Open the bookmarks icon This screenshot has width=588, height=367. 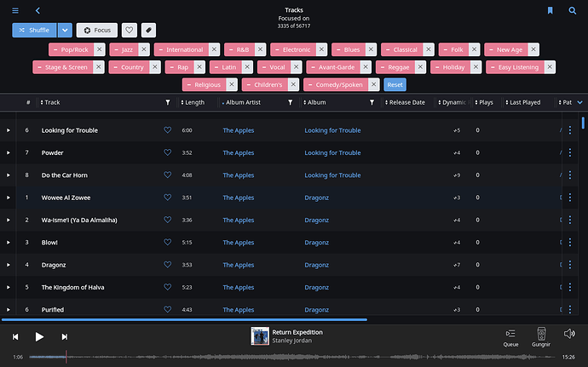(x=550, y=10)
